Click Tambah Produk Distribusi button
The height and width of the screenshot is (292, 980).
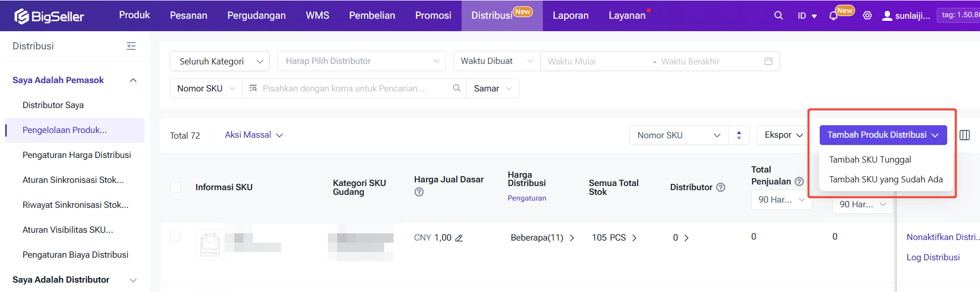pyautogui.click(x=882, y=135)
